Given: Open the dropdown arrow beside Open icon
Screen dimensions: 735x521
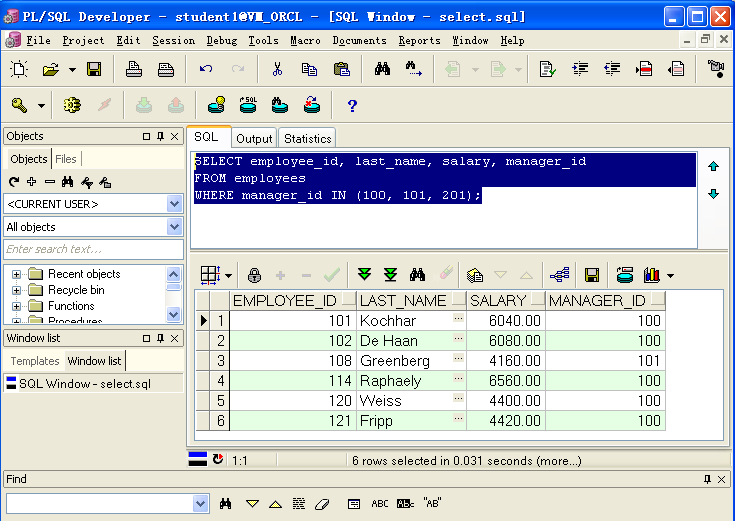Looking at the screenshot, I should [x=72, y=70].
